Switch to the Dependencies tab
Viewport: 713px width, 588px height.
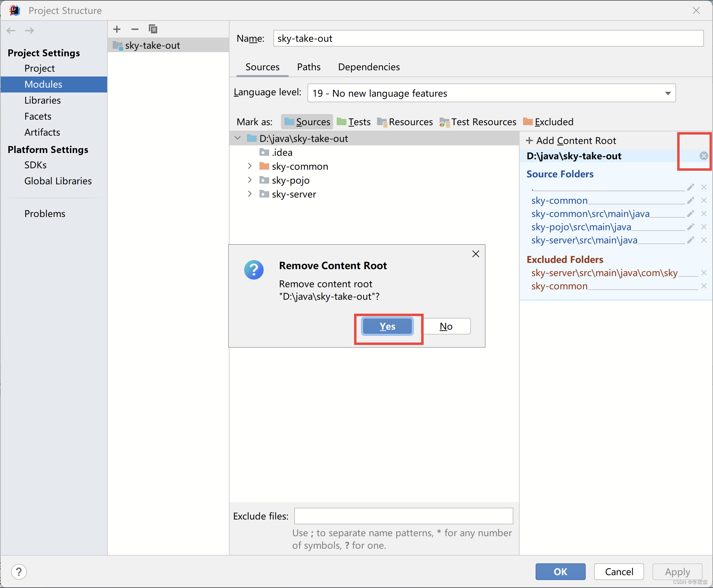pos(369,67)
